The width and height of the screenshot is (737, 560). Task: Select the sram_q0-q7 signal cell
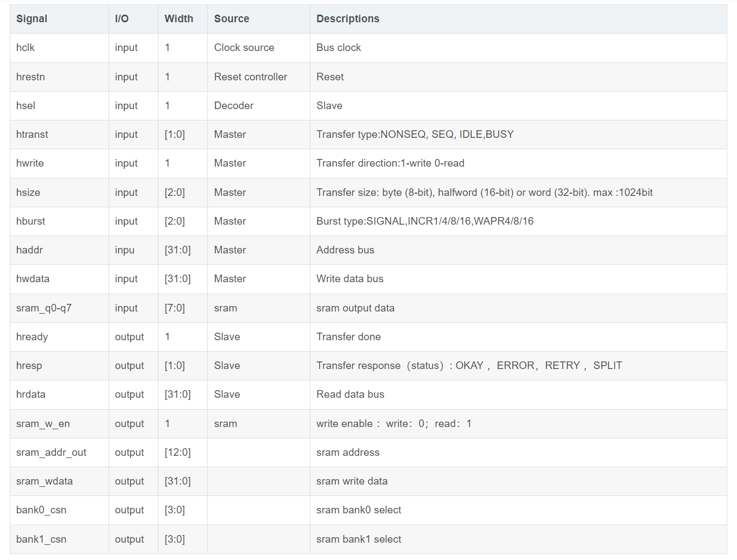coord(43,308)
